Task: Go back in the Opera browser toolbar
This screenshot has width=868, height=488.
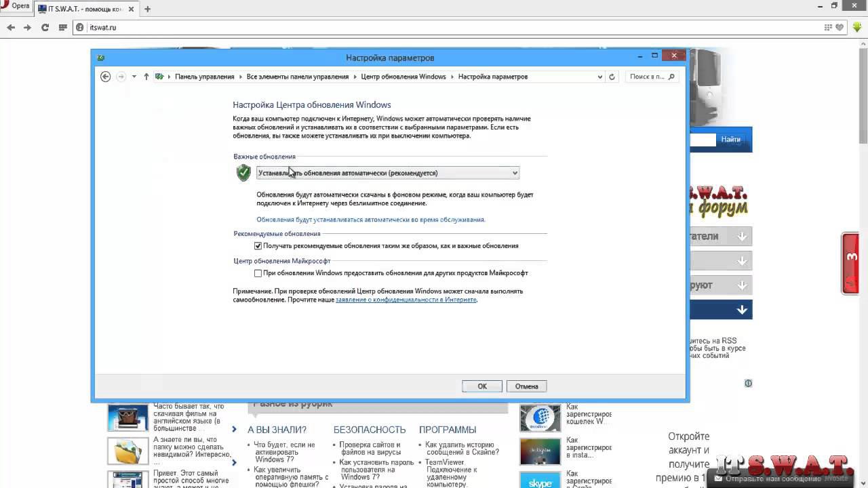Action: pos(11,28)
